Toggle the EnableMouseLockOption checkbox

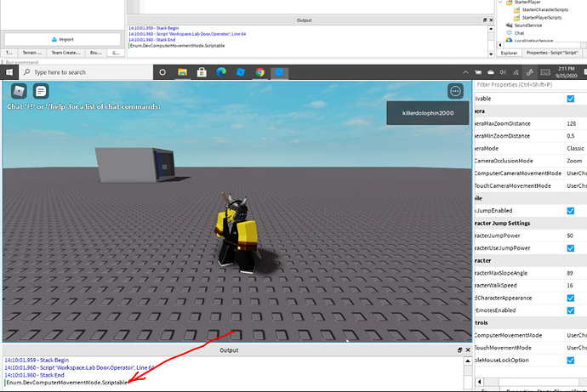571,361
